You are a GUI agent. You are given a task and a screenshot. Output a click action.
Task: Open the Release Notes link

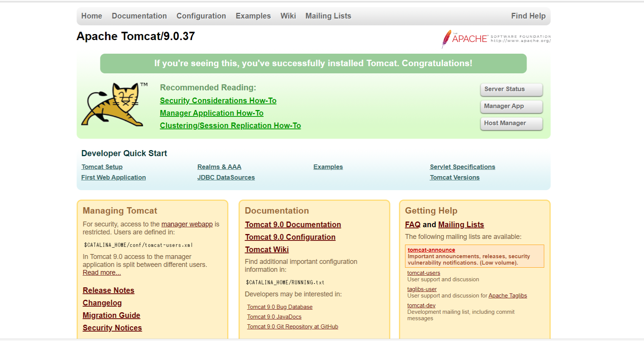tap(109, 290)
